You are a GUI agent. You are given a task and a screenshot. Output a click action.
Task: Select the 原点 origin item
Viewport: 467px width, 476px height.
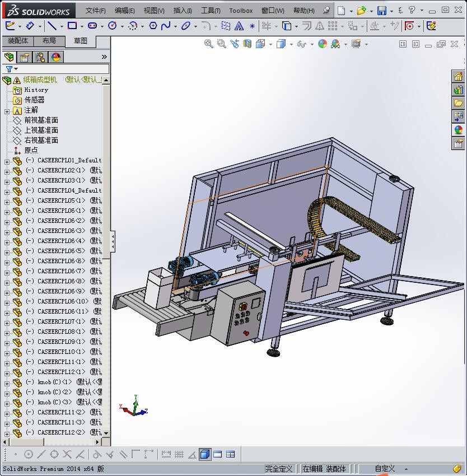click(x=31, y=150)
